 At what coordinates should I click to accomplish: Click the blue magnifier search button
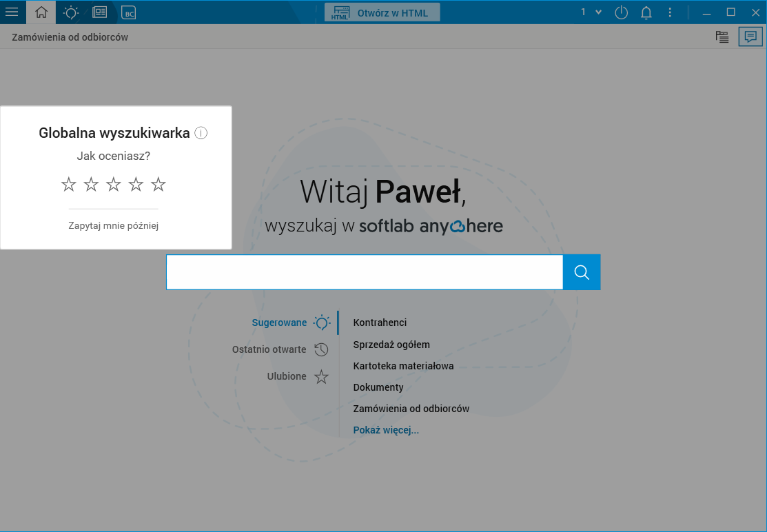(582, 272)
